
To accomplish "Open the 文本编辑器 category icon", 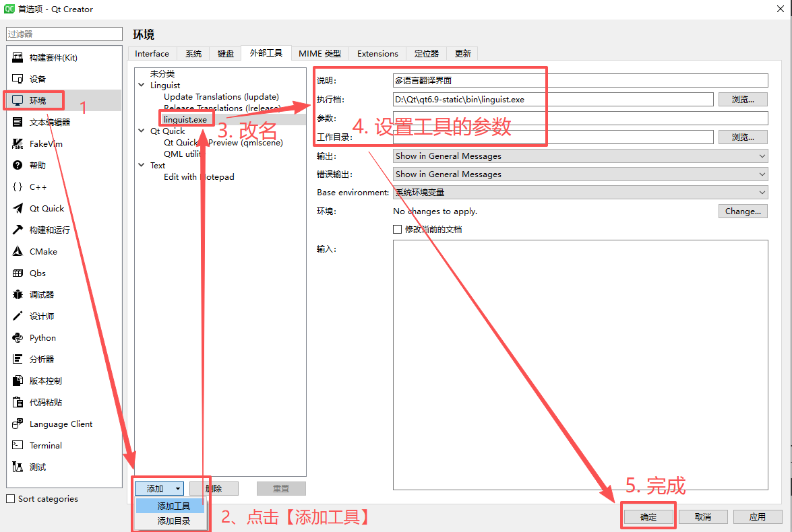I will tap(18, 122).
